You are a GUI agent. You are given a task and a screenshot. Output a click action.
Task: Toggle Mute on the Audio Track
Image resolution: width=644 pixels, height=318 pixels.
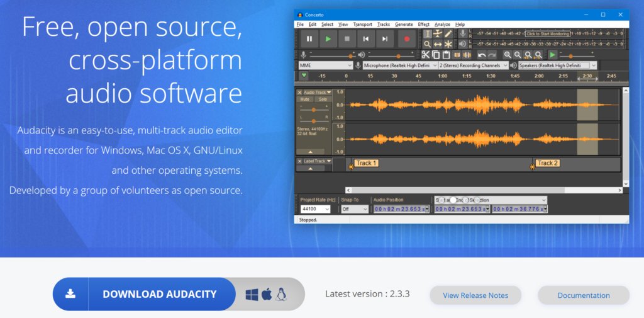305,99
